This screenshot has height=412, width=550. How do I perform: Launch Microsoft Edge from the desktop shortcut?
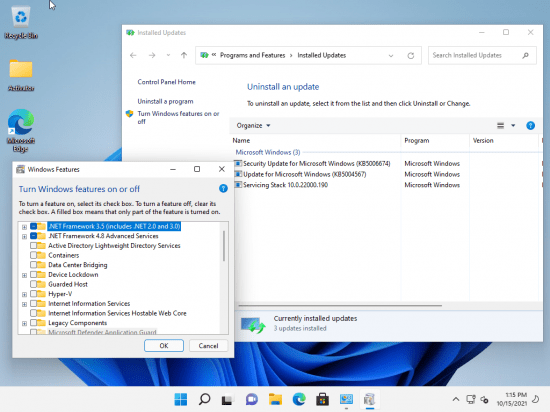(21, 130)
